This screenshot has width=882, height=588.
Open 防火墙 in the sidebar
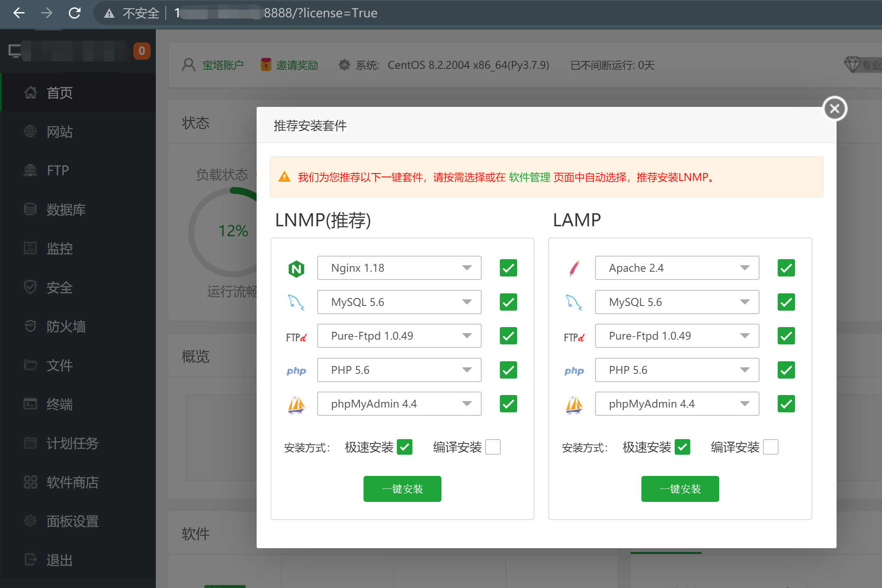(x=78, y=326)
